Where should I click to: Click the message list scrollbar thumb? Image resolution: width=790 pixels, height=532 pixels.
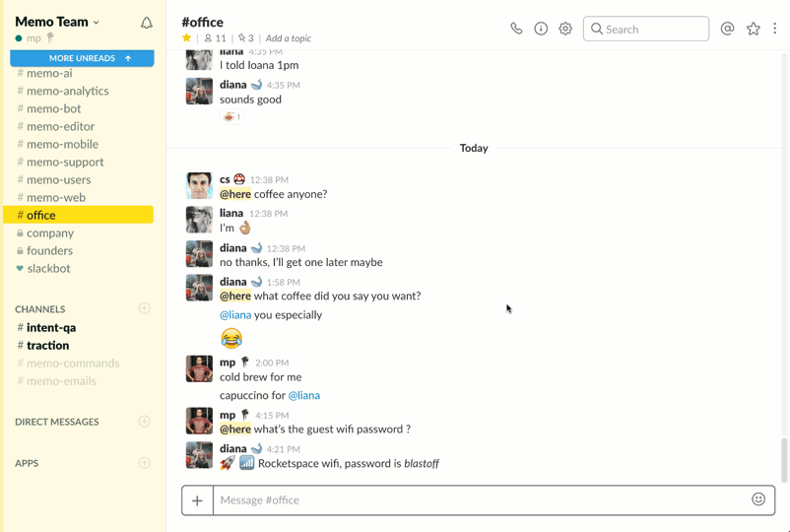click(x=784, y=460)
